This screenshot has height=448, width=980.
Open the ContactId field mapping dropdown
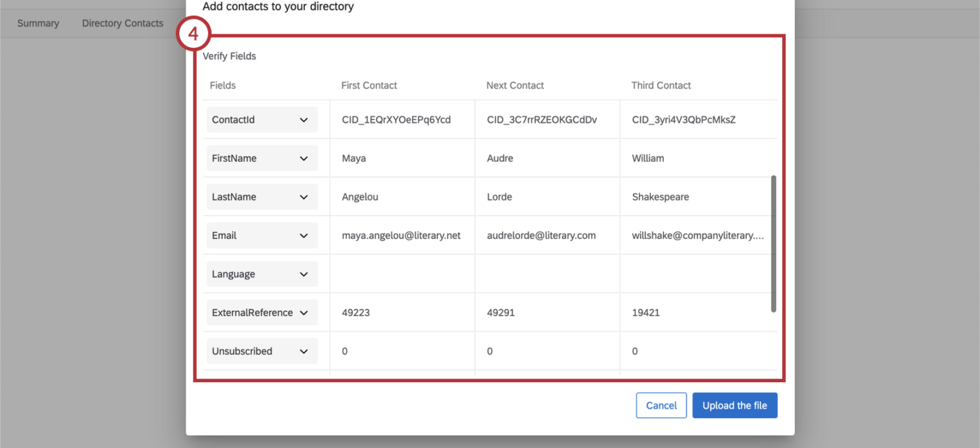262,119
